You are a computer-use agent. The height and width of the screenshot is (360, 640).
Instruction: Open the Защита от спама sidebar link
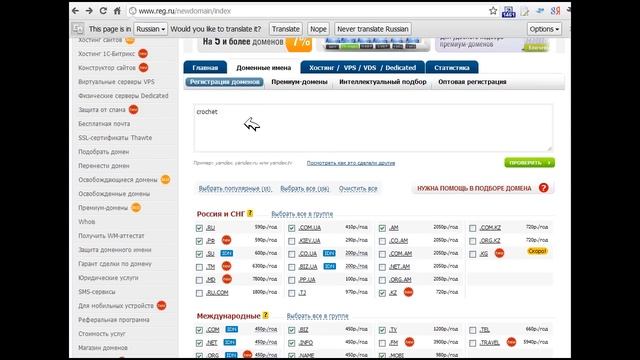click(x=102, y=110)
